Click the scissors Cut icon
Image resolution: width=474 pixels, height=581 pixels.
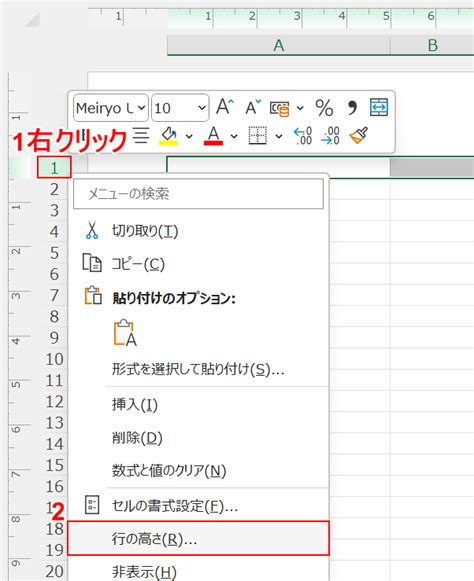point(92,230)
